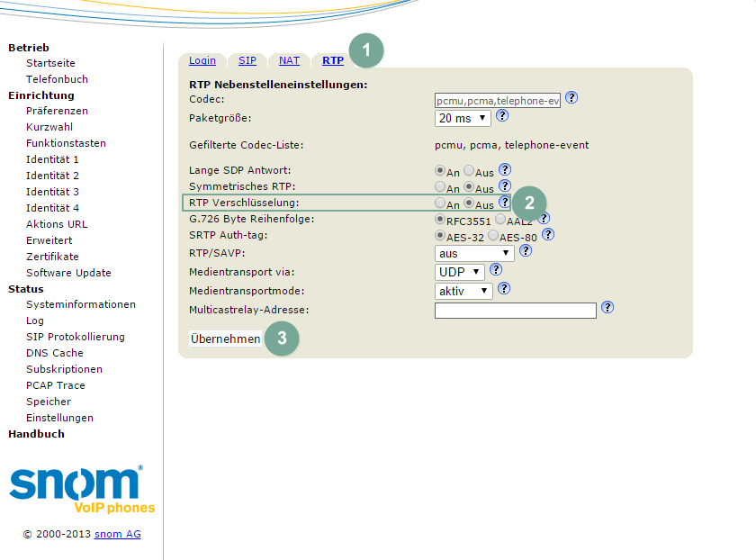Open Medientransport via UDP dropdown
756x560 pixels.
tap(459, 271)
